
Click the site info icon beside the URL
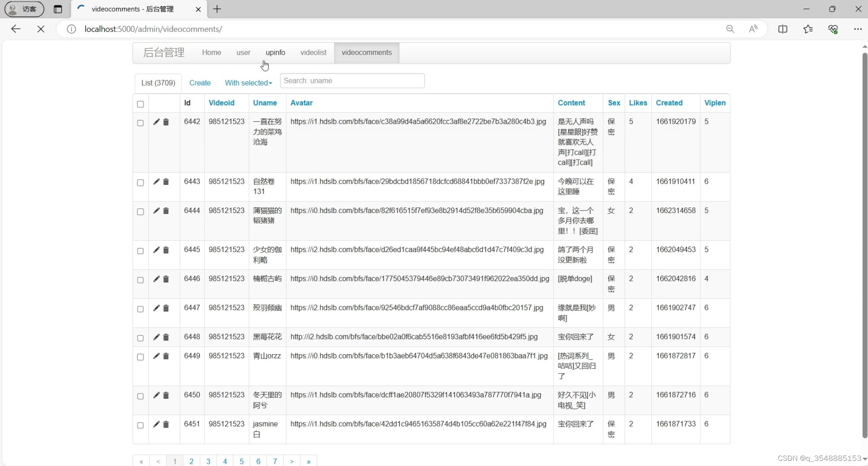(71, 29)
